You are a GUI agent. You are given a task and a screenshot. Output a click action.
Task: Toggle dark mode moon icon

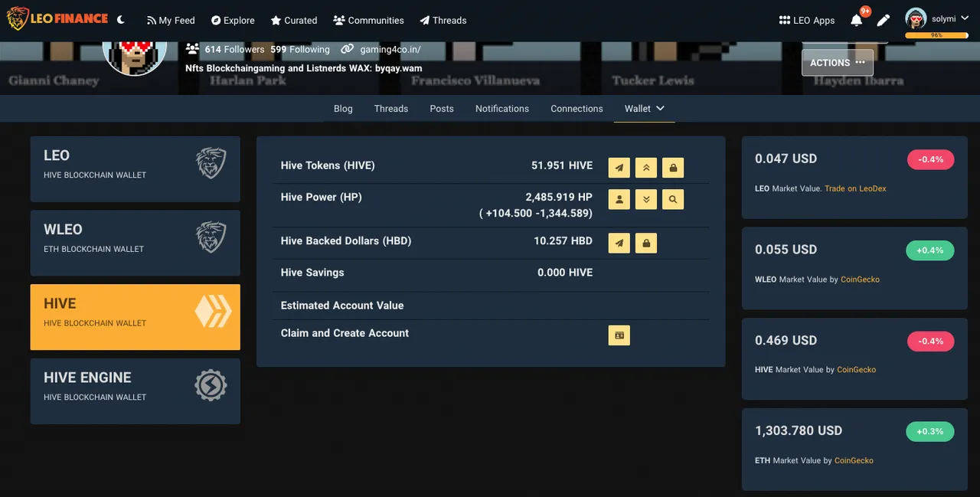pyautogui.click(x=122, y=20)
